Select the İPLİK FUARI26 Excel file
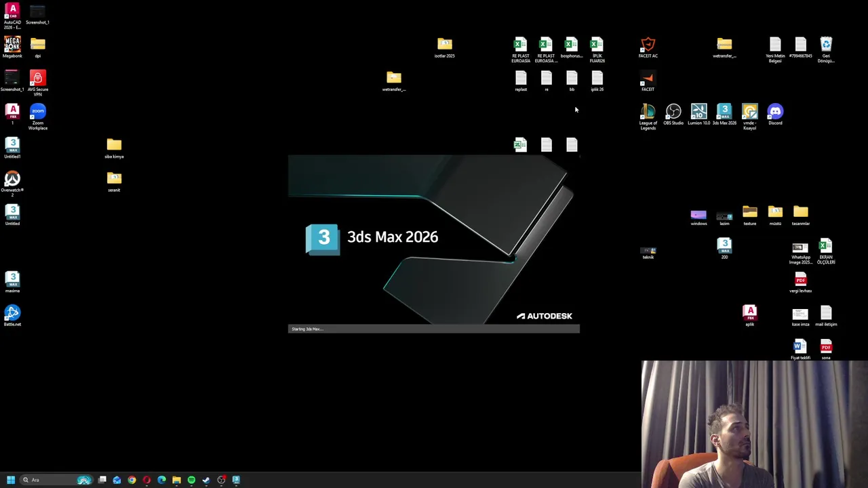 coord(597,50)
